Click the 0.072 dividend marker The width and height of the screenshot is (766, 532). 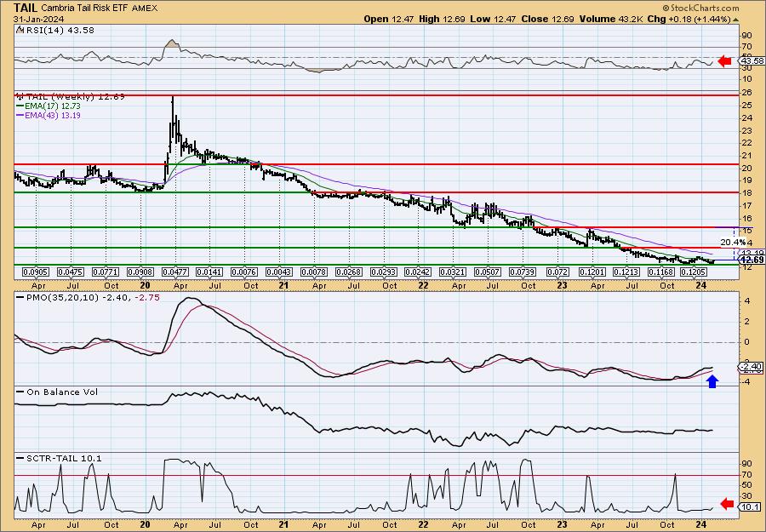[x=557, y=272]
